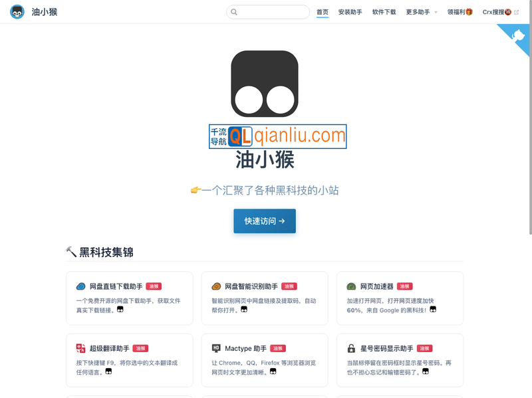Open the 网盘直链下载助手 card title
532x398 pixels.
pos(116,286)
